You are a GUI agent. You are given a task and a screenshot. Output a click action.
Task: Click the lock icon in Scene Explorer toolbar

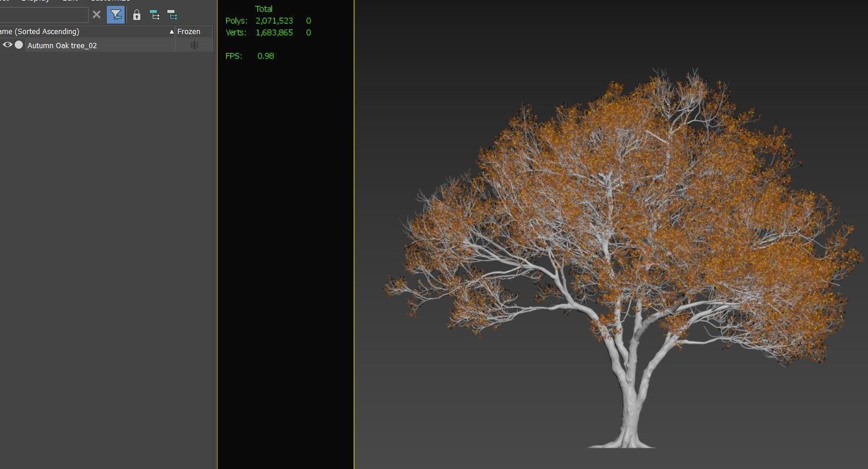(137, 15)
